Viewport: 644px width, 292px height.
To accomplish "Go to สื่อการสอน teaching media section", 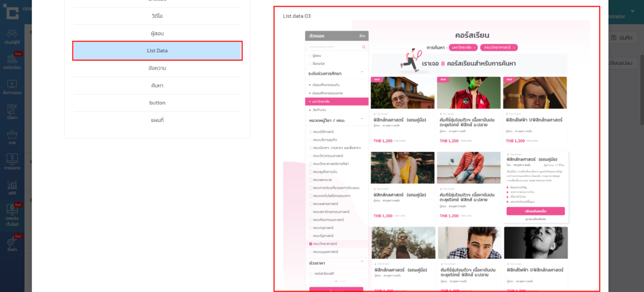I will click(x=12, y=87).
